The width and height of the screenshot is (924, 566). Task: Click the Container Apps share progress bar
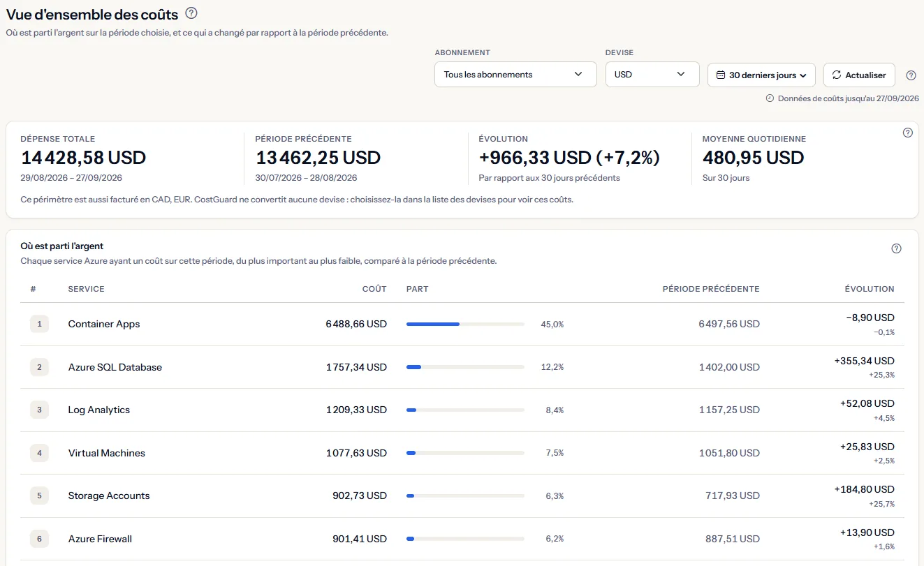coord(465,324)
